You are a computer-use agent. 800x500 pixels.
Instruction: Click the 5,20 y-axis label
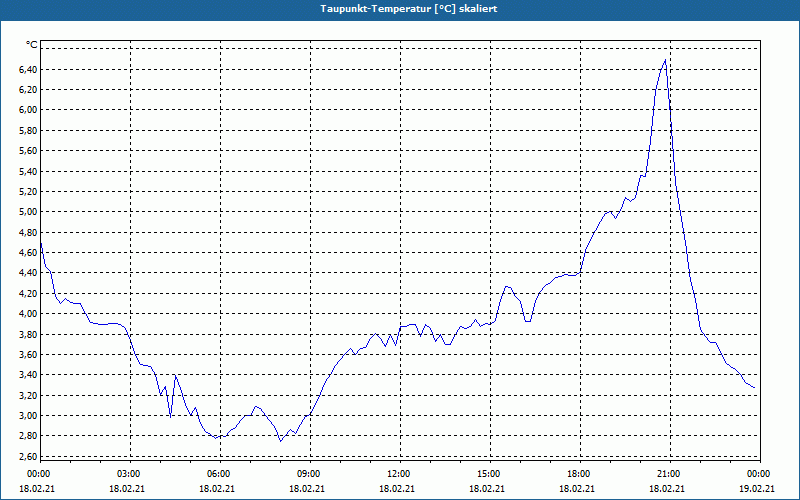(x=28, y=192)
